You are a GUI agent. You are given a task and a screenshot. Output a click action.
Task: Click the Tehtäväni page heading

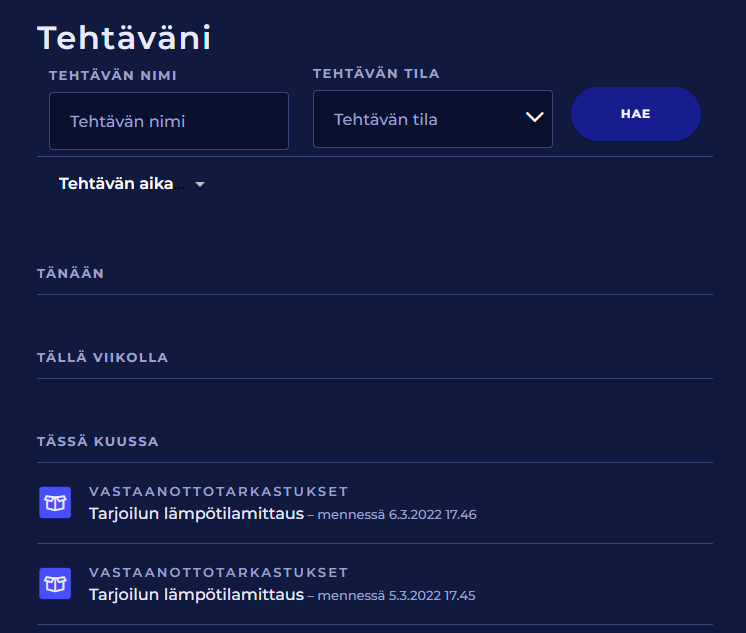(124, 38)
